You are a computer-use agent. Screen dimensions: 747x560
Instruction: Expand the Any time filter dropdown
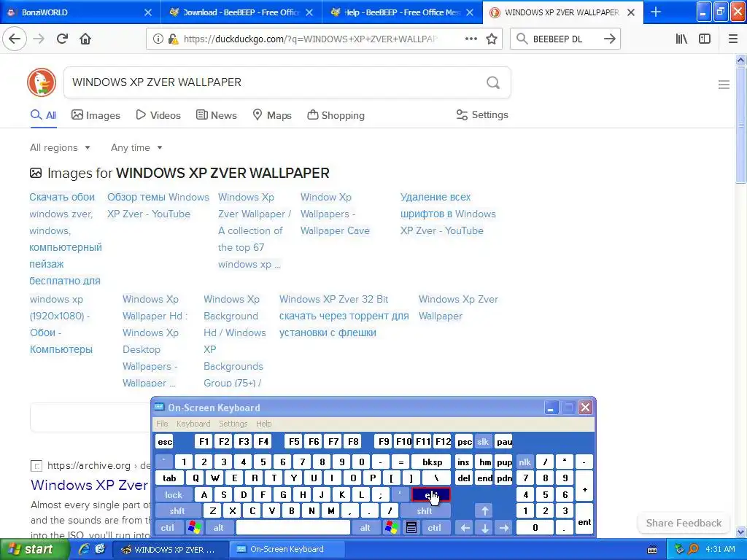[136, 147]
